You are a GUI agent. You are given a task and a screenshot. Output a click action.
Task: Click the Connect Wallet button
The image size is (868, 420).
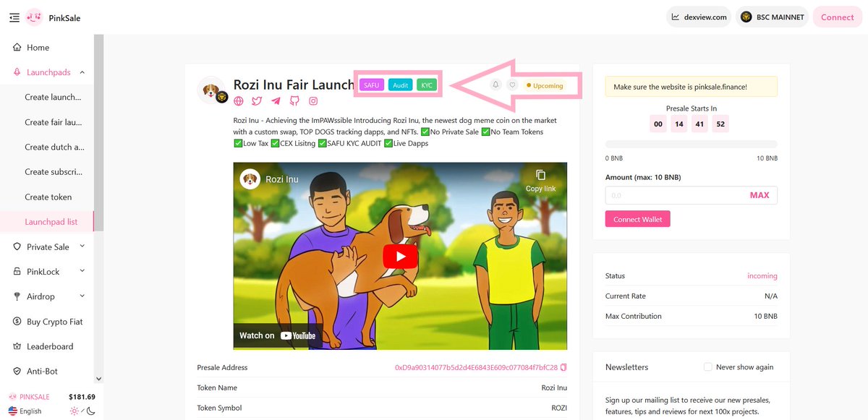click(x=637, y=218)
